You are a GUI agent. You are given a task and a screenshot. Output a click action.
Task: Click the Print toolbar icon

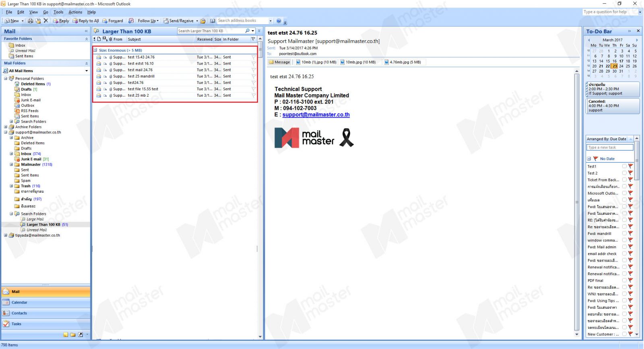[31, 21]
